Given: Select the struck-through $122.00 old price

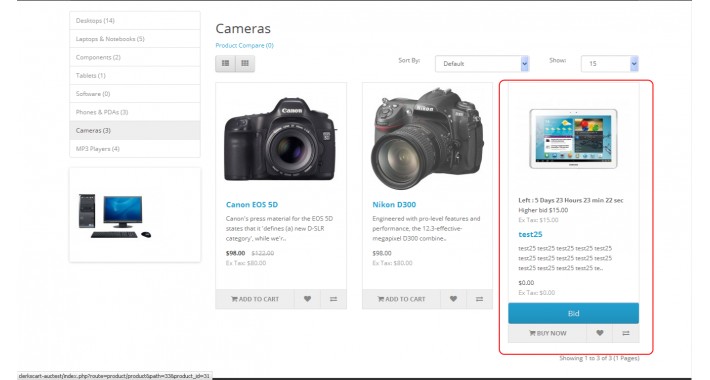Looking at the screenshot, I should pos(263,253).
